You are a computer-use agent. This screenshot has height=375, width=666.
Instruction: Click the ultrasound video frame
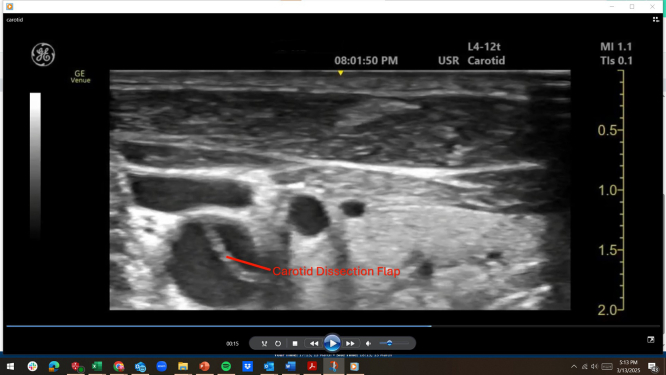click(340, 190)
